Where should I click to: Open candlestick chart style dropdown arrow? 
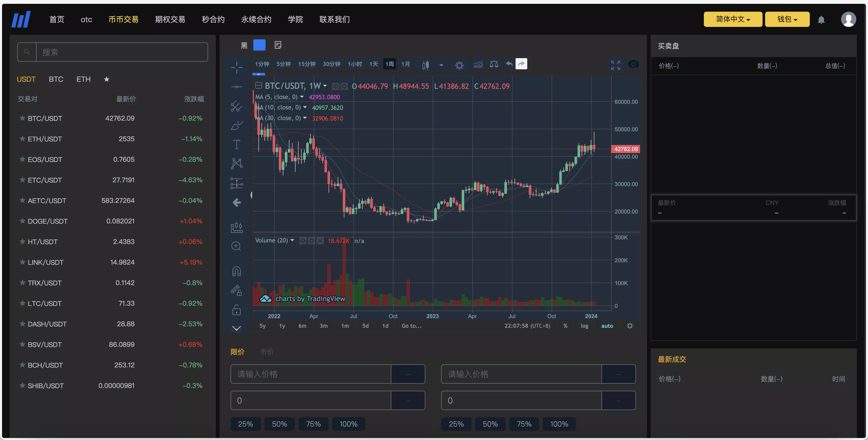pyautogui.click(x=441, y=65)
